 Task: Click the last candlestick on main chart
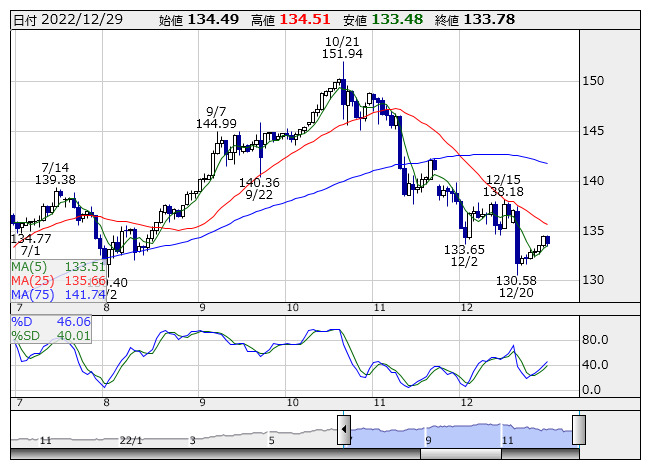(548, 240)
